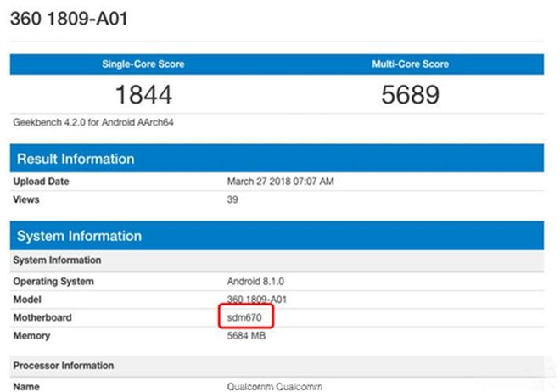Viewport: 560px width, 392px height.
Task: Click the 360 1809-A01 value in Model row
Action: tap(261, 300)
